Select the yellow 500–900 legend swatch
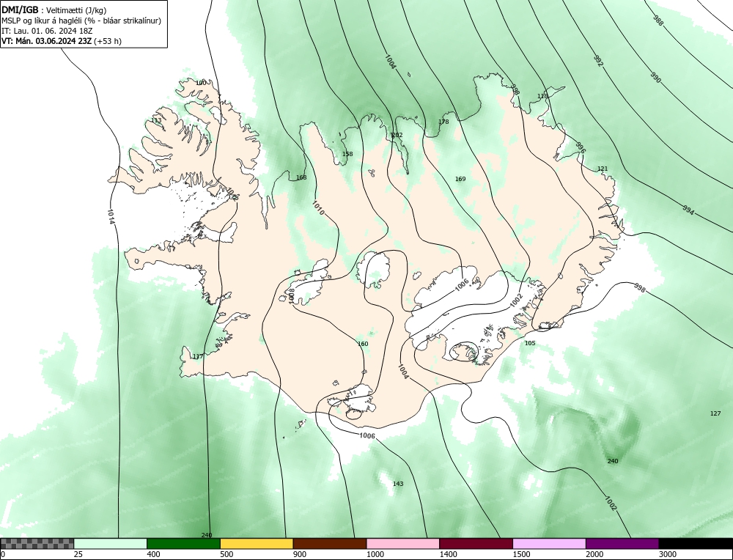The height and width of the screenshot is (560, 733). point(257,544)
